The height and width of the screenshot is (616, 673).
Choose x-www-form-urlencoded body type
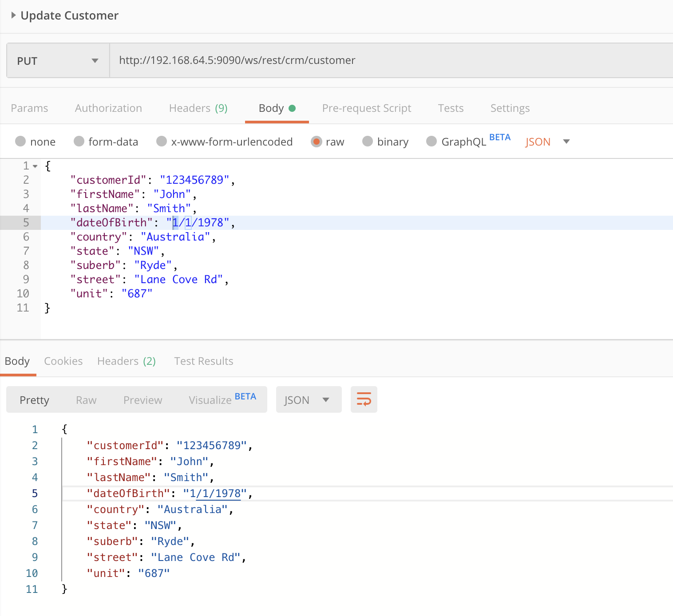[162, 142]
